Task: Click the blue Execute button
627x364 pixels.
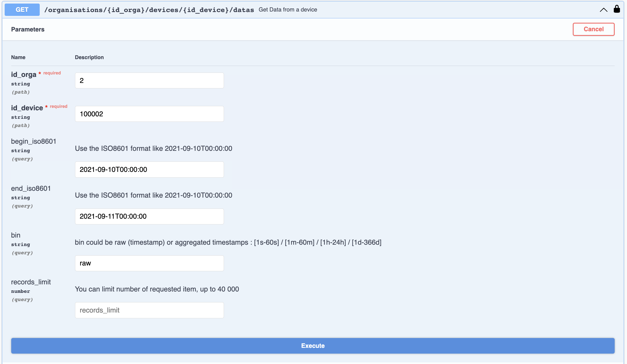Action: point(313,346)
